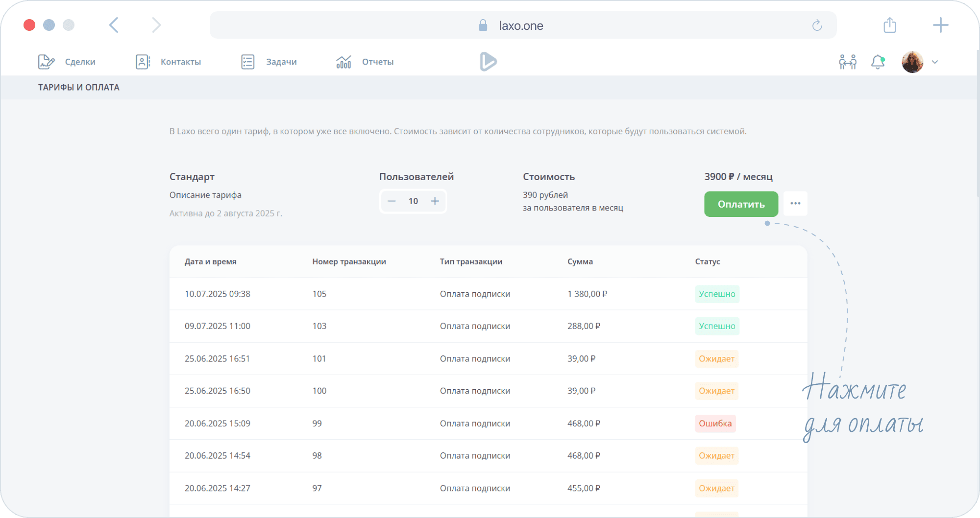Open notifications bell

coord(878,62)
